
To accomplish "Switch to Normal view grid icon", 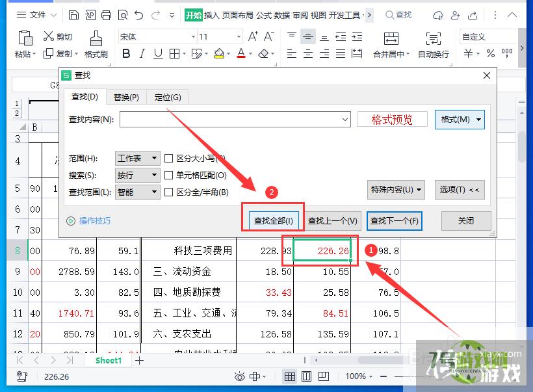I will (x=290, y=376).
